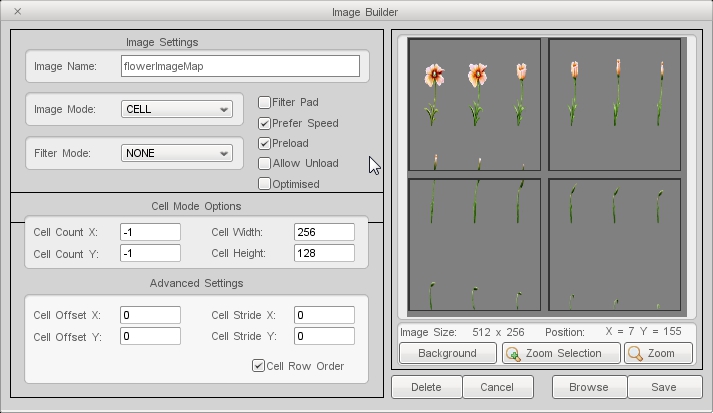Toggle the Preload checkbox
This screenshot has width=713, height=413.
(x=264, y=143)
